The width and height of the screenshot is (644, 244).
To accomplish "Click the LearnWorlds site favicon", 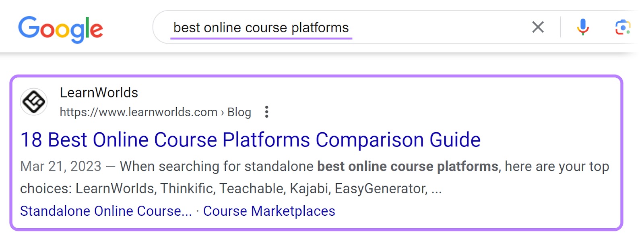I will tap(35, 102).
